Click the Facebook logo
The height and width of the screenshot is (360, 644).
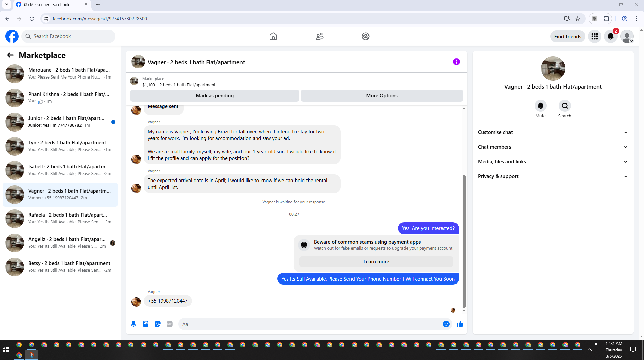(12, 36)
